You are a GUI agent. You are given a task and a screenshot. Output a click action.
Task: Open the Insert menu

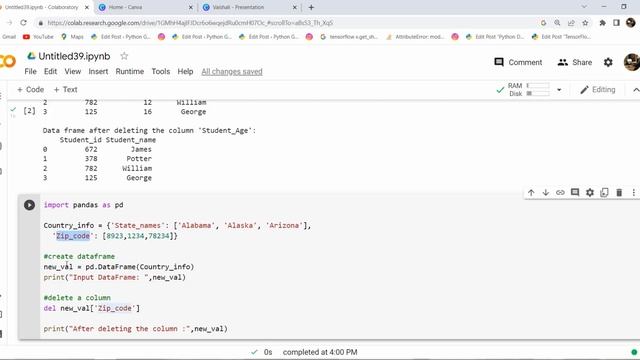[x=98, y=71]
